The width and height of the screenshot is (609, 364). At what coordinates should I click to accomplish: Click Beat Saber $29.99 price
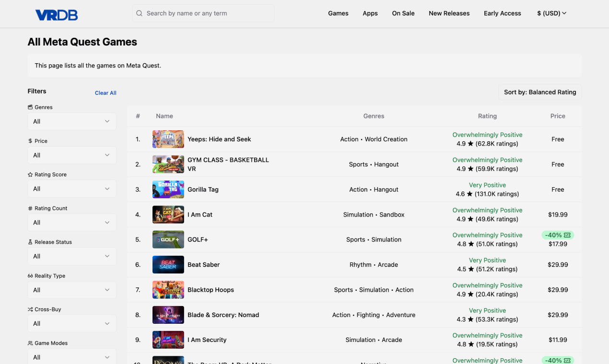(x=558, y=265)
